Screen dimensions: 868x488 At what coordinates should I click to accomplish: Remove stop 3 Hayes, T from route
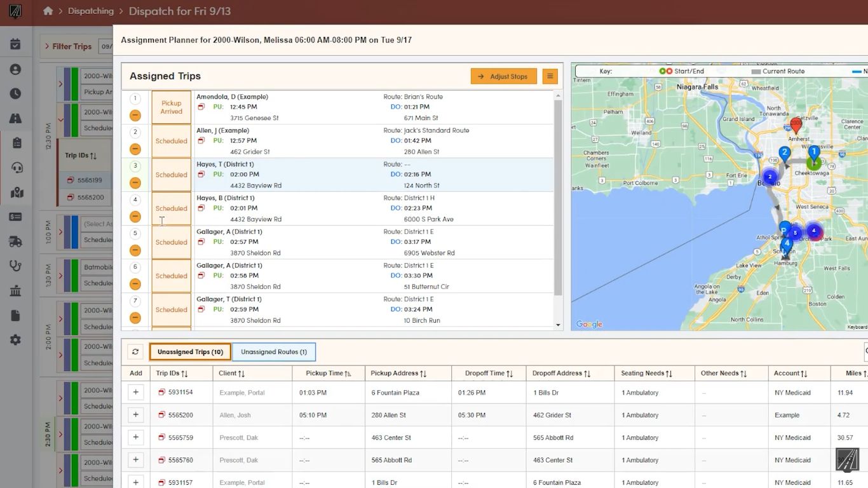click(x=135, y=183)
